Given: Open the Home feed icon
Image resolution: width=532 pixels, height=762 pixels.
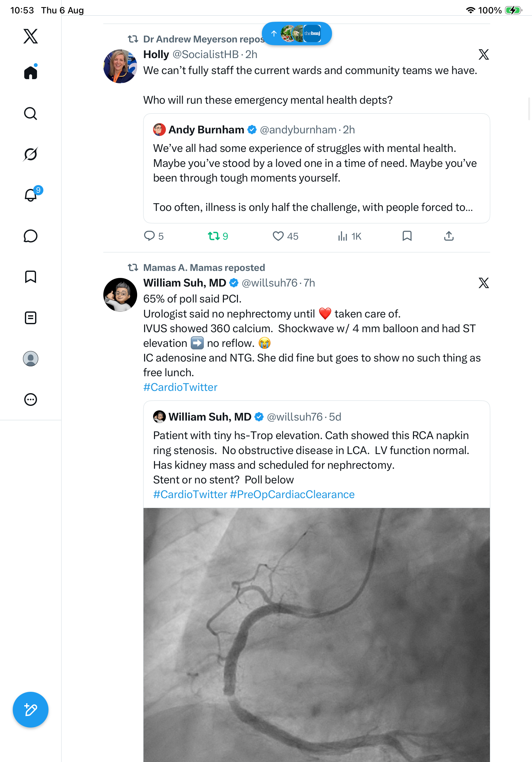Looking at the screenshot, I should 31,72.
